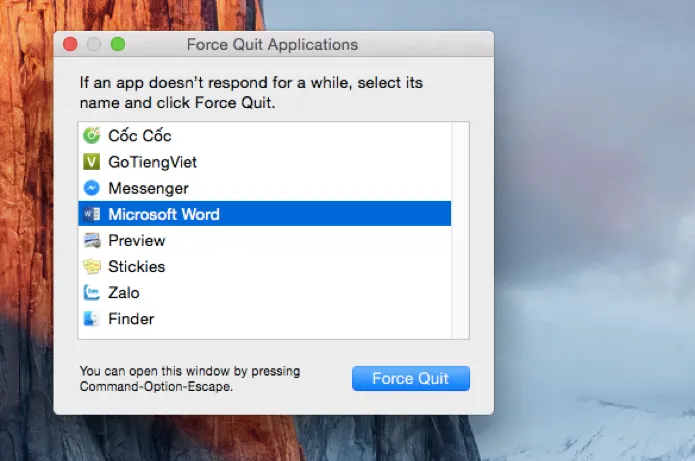Select Messenger in the app list
The height and width of the screenshot is (461, 695).
(x=265, y=188)
